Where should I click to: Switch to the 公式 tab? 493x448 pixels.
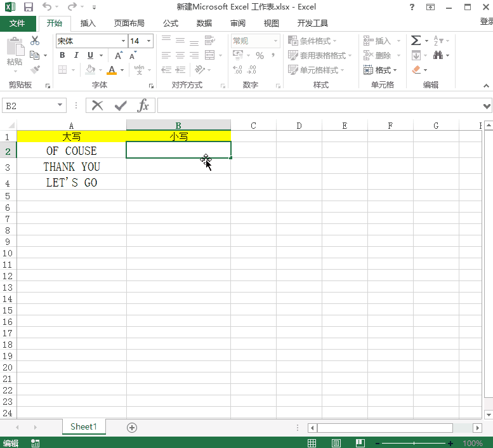(x=171, y=23)
